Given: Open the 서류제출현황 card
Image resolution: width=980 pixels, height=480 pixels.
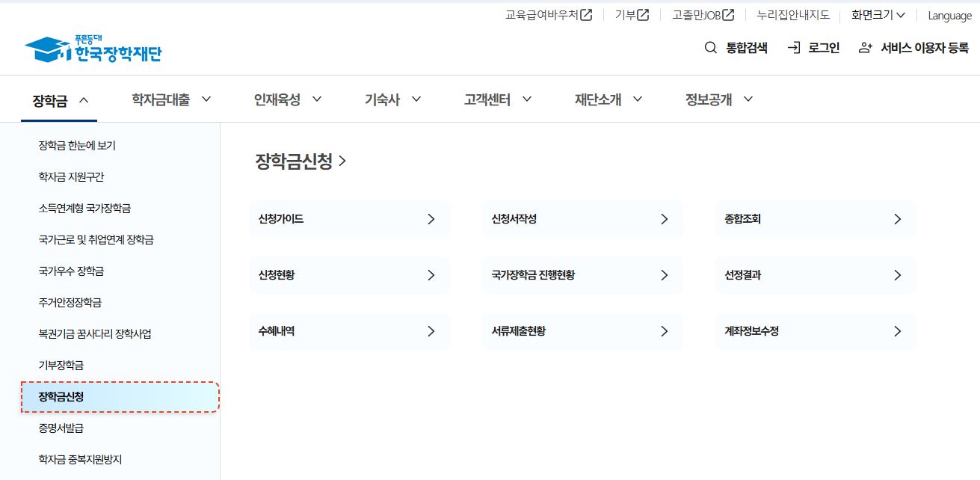Looking at the screenshot, I should point(582,331).
